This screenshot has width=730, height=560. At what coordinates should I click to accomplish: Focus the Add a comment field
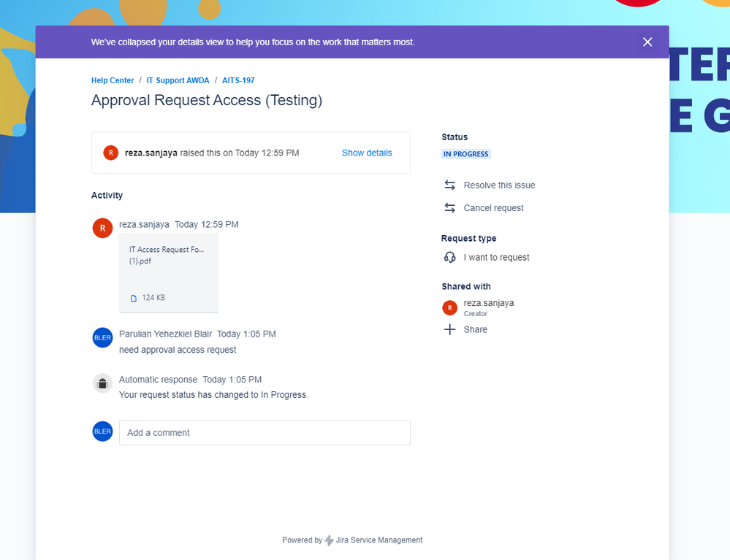pyautogui.click(x=265, y=432)
